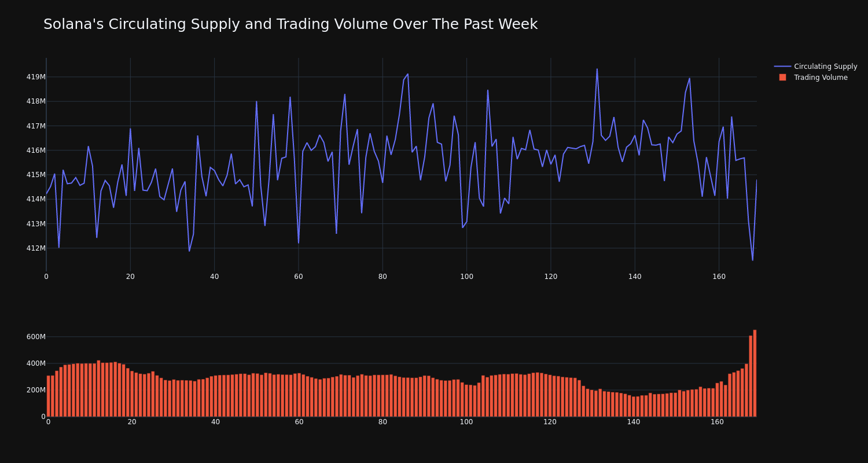868x463 pixels.
Task: Click the chart title about Solana's supply
Action: (290, 24)
